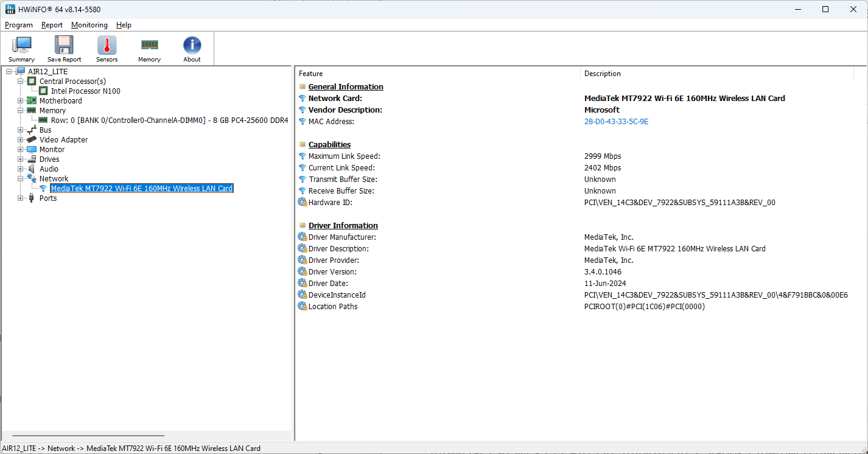Click the Motherboard tree icon
868x454 pixels.
tap(32, 101)
